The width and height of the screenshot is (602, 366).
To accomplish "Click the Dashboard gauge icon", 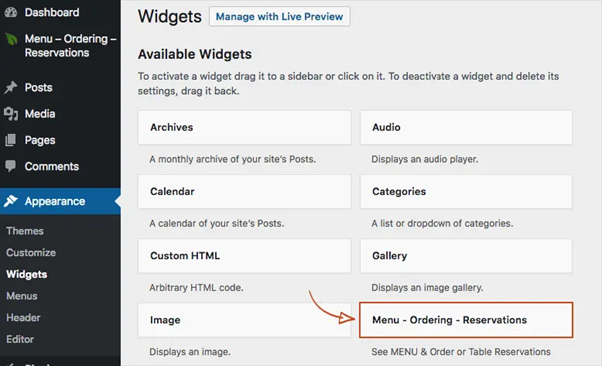I will (11, 12).
